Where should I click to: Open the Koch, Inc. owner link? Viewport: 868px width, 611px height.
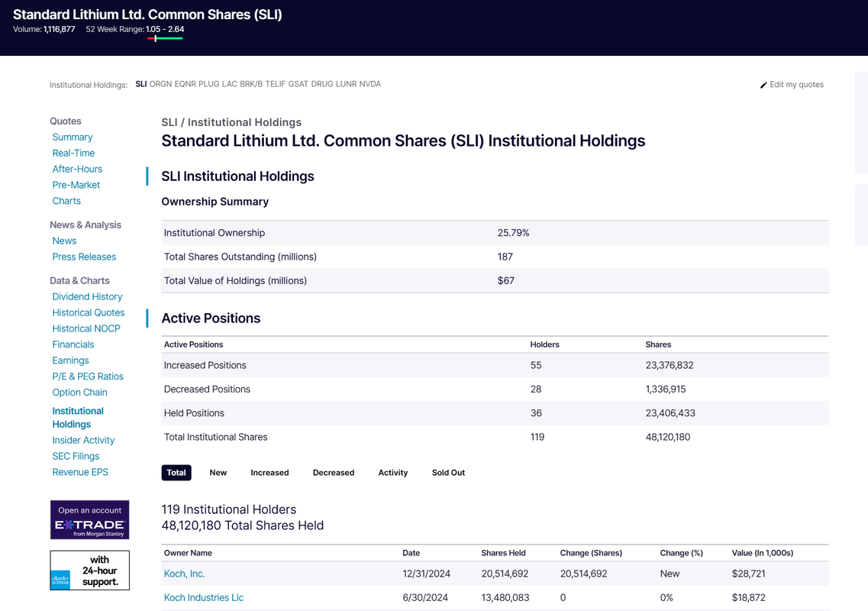pyautogui.click(x=184, y=574)
